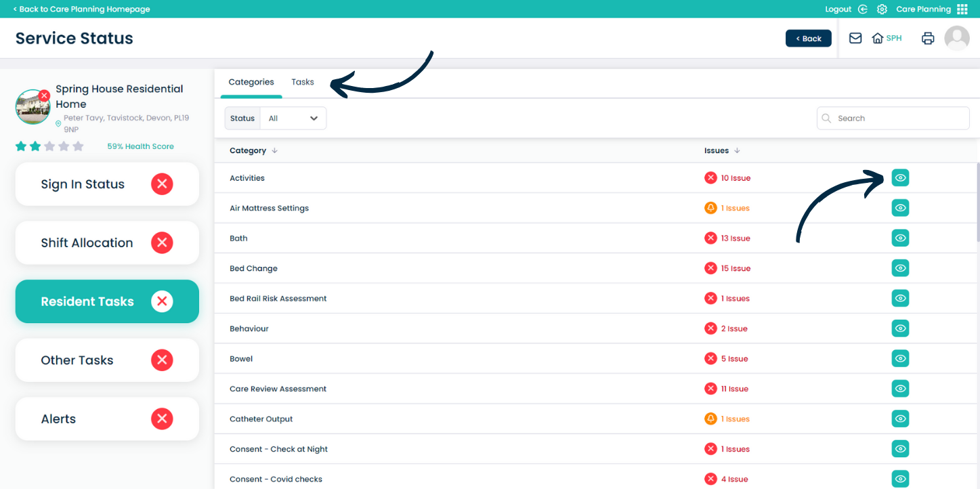Click the printer icon in header
The width and height of the screenshot is (980, 489).
pyautogui.click(x=928, y=39)
